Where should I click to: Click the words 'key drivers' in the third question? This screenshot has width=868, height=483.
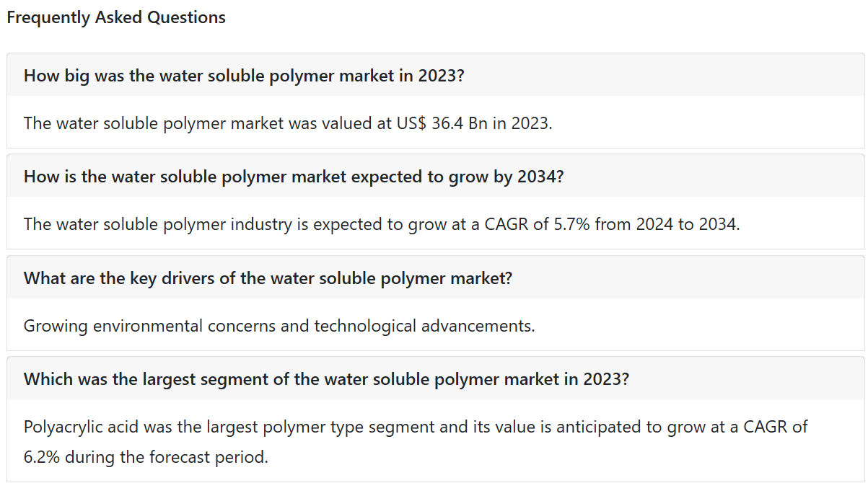(172, 278)
